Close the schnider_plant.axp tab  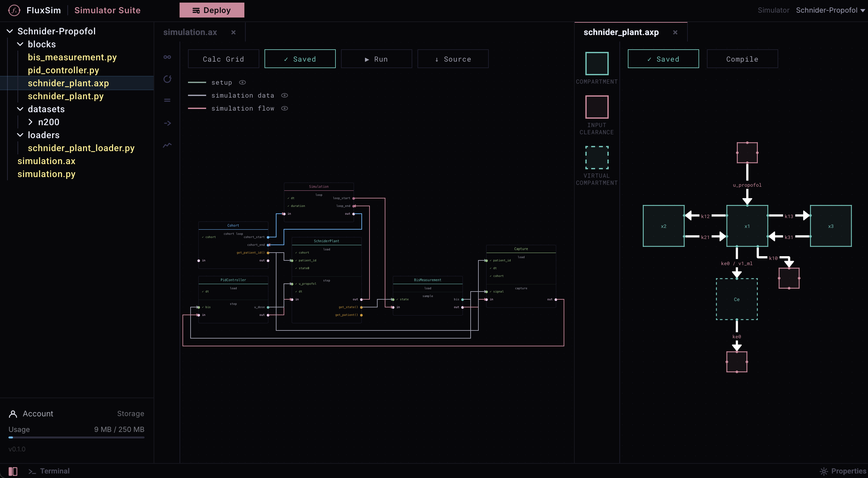point(675,32)
